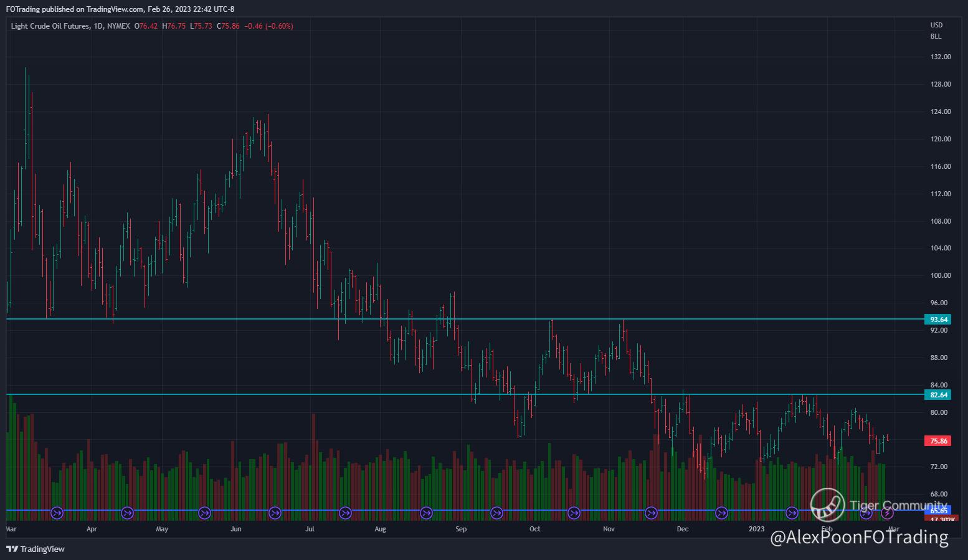Click the 100.00 price axis label
The width and height of the screenshot is (968, 560).
coord(941,276)
